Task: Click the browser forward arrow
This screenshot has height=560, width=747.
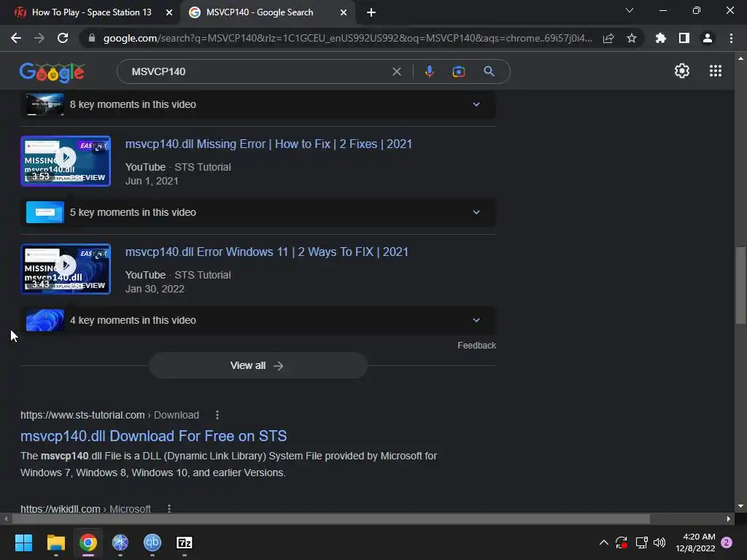Action: click(x=39, y=38)
